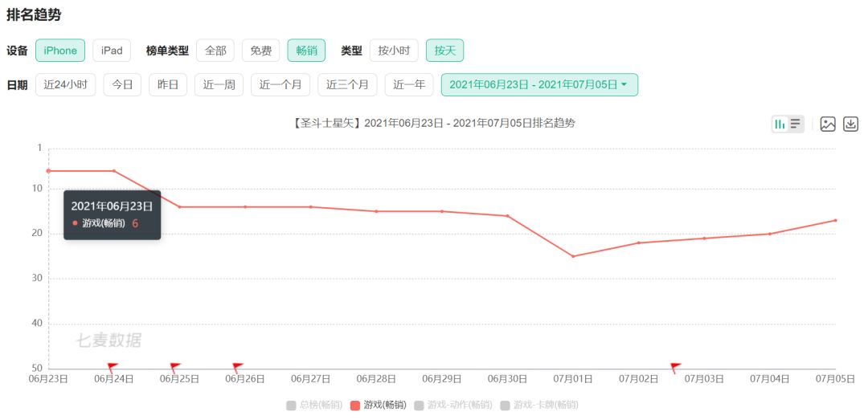Screen dimensions: 868x420
Task: Save the chart as an image
Action: tap(828, 124)
